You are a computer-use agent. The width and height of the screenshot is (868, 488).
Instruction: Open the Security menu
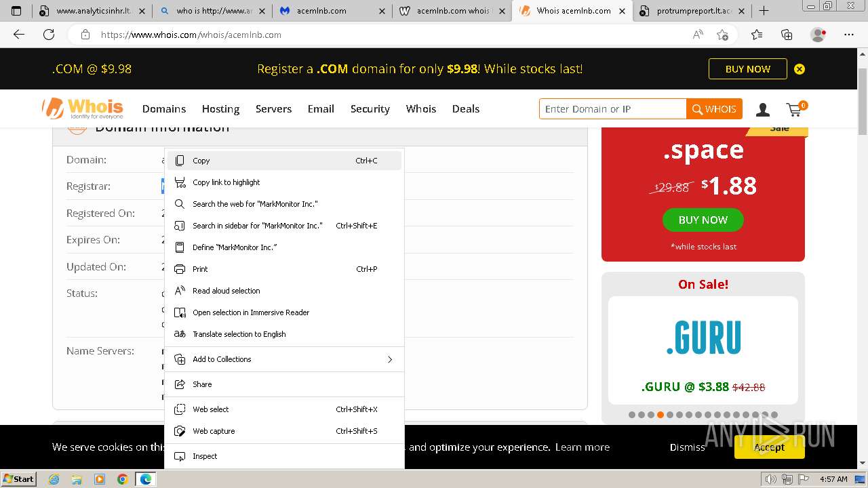click(x=370, y=108)
